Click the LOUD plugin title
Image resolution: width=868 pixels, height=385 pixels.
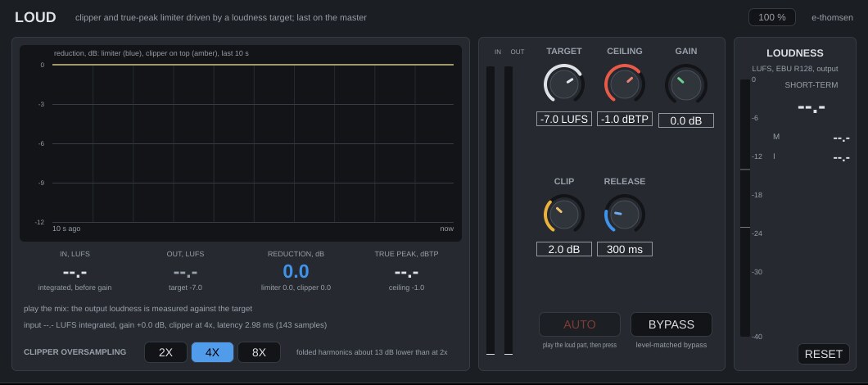click(x=35, y=17)
